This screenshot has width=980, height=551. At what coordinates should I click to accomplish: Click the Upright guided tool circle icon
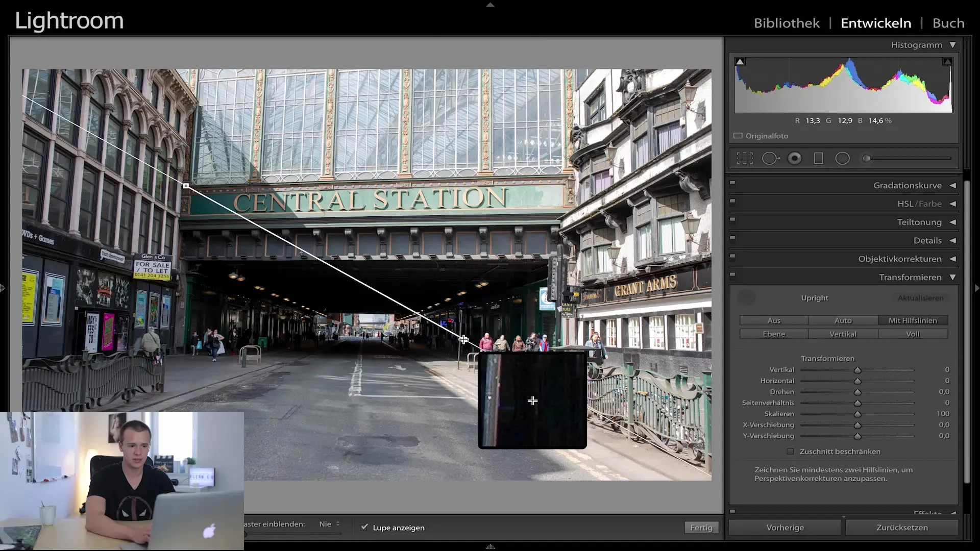pos(747,298)
